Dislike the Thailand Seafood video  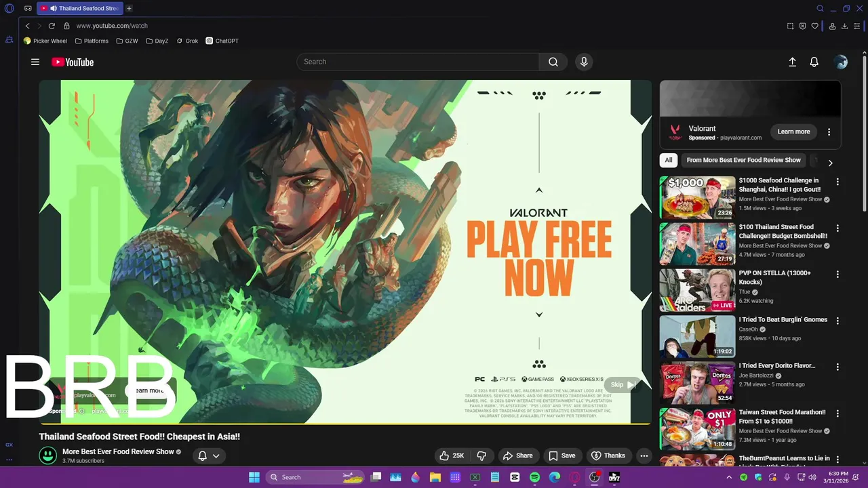point(481,455)
